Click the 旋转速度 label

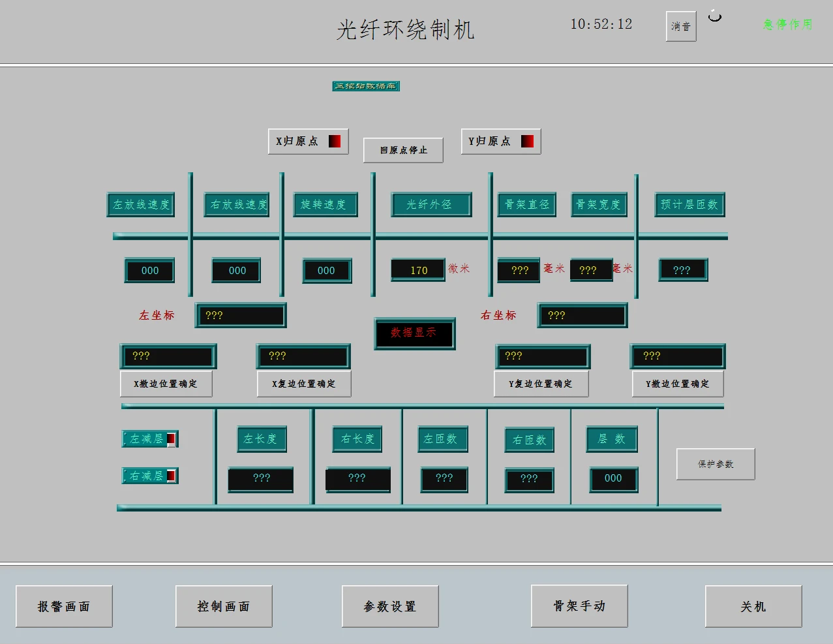(x=326, y=205)
